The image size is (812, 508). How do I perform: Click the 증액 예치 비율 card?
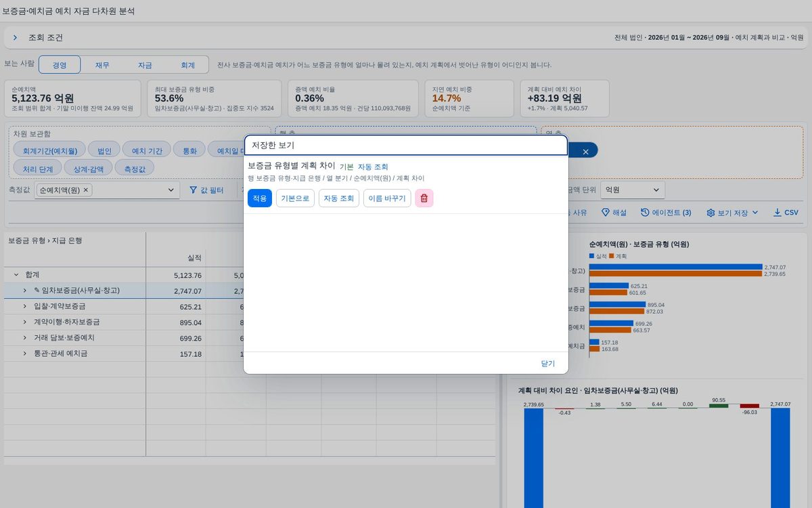[353, 98]
